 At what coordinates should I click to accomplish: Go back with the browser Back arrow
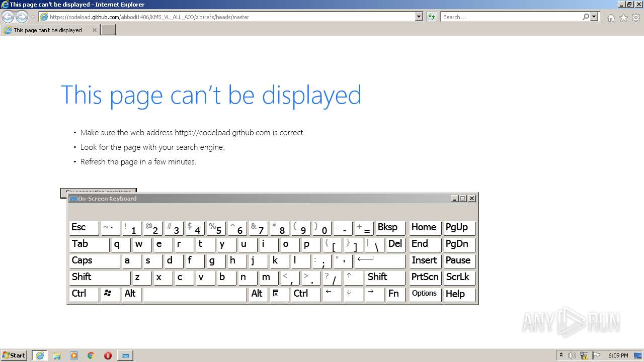click(8, 17)
